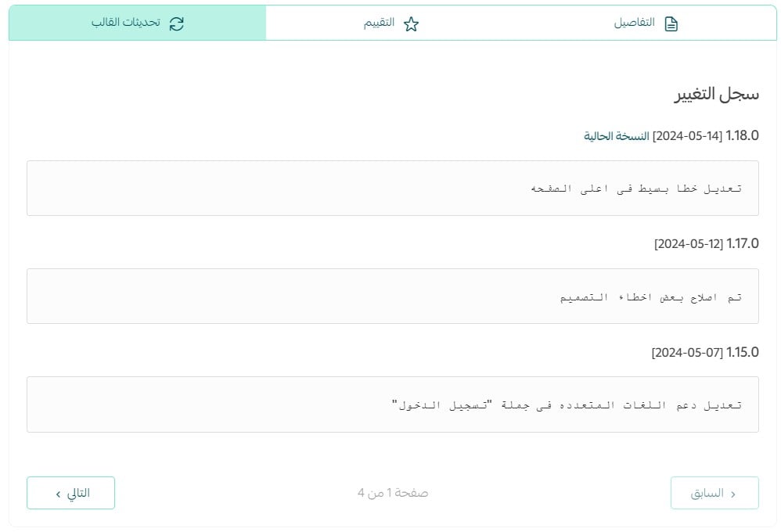Screen dimensions: 781x532
Task: Click the صفحة 1 من 4 page indicator
Action: click(393, 493)
